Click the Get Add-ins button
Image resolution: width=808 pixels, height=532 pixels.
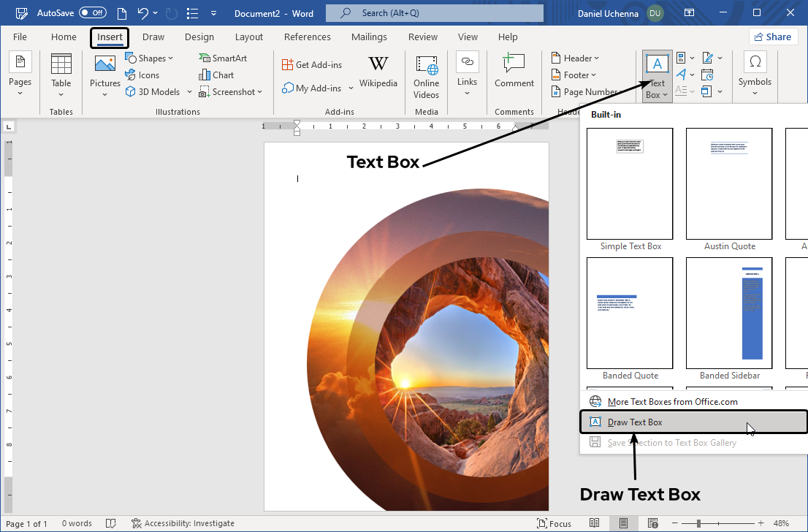312,65
